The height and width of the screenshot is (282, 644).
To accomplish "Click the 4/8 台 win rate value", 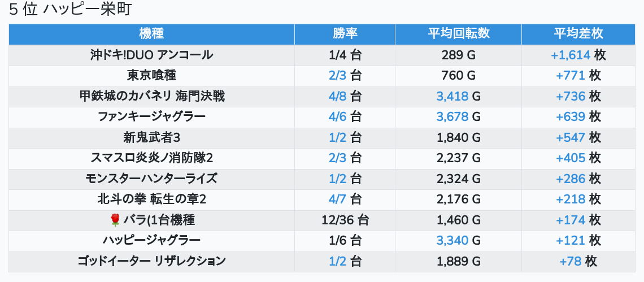I will [345, 96].
